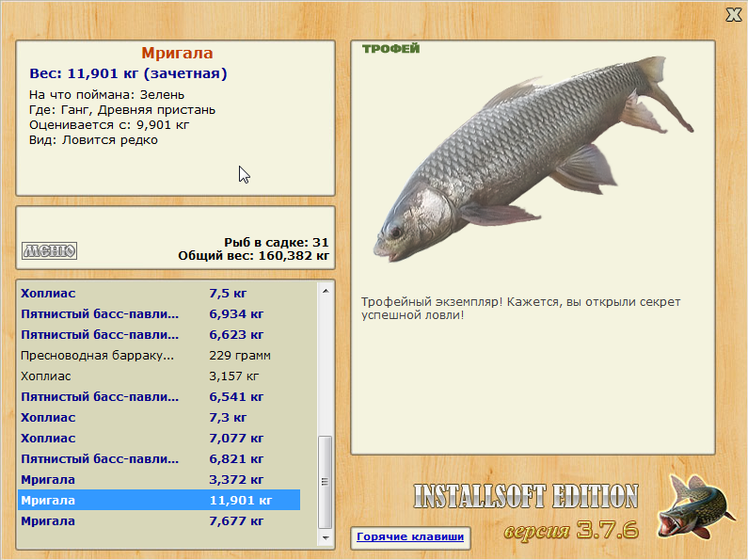Close the fish keepnet window with X
Image resolution: width=748 pixels, height=560 pixels.
click(x=734, y=15)
